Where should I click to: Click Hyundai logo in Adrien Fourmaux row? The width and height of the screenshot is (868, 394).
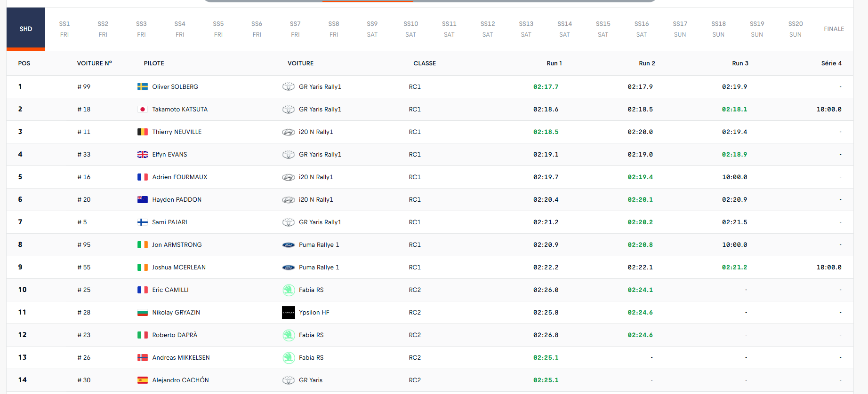pos(289,177)
